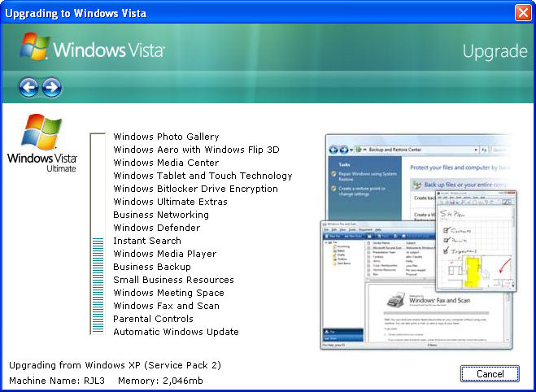Click the Windows Vista Ultimate logo
The image size is (536, 392).
tap(42, 143)
